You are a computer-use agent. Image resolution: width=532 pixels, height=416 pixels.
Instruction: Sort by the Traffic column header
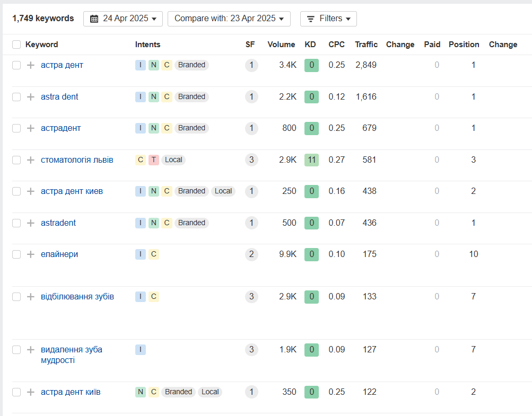click(367, 45)
